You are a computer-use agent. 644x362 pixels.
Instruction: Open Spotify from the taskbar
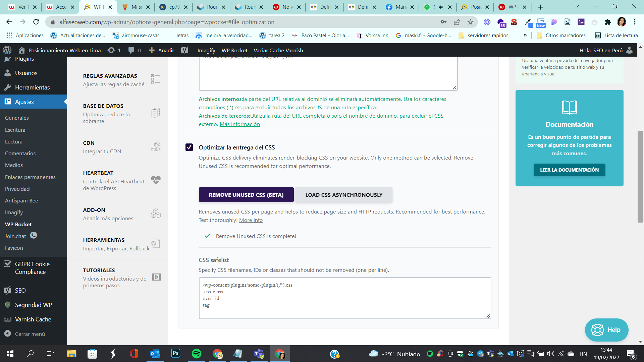pyautogui.click(x=197, y=354)
